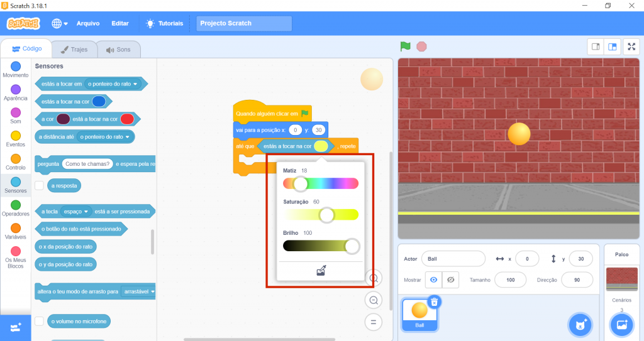Click 'o x da posição do rato' block

(65, 247)
